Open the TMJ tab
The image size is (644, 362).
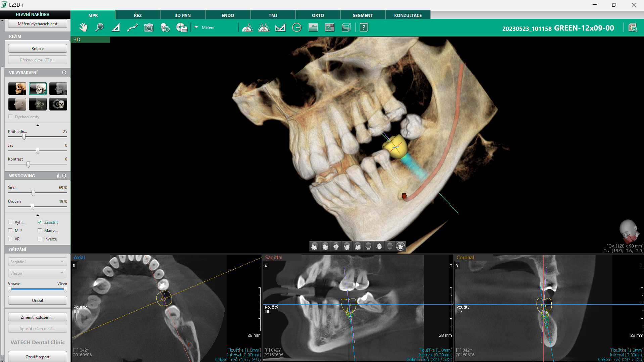(x=273, y=15)
